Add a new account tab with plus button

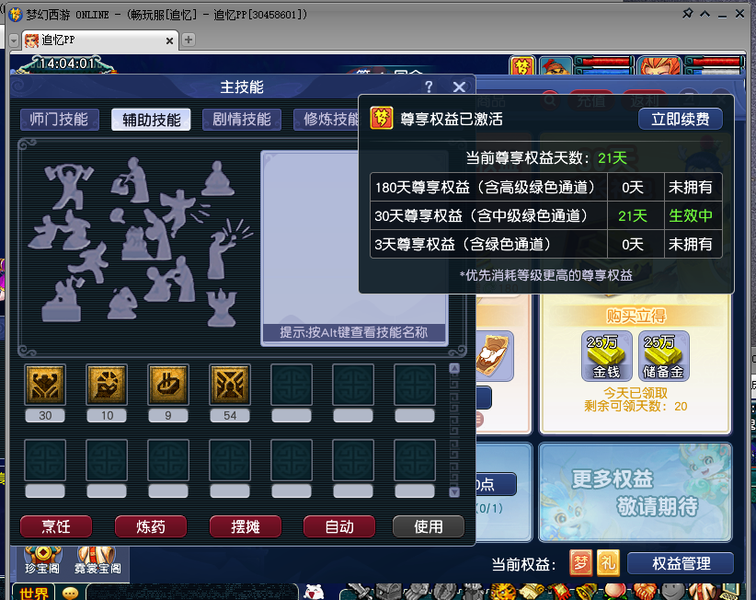(189, 40)
